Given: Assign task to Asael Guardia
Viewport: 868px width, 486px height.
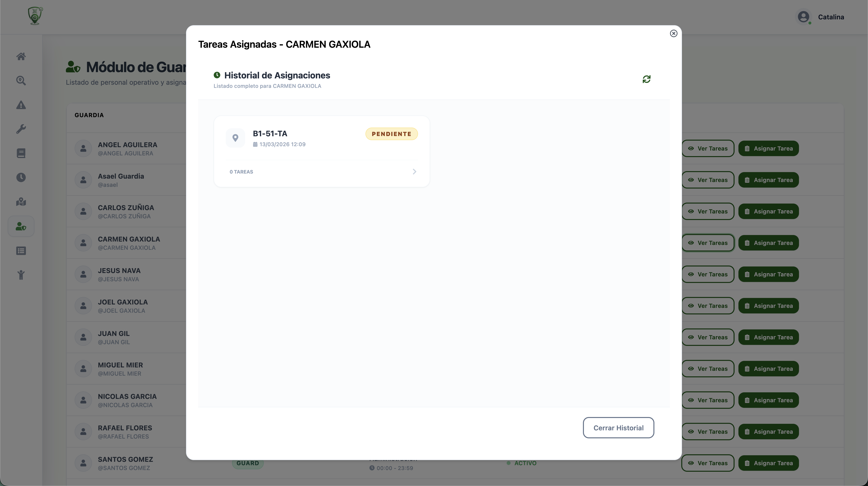Looking at the screenshot, I should 768,180.
